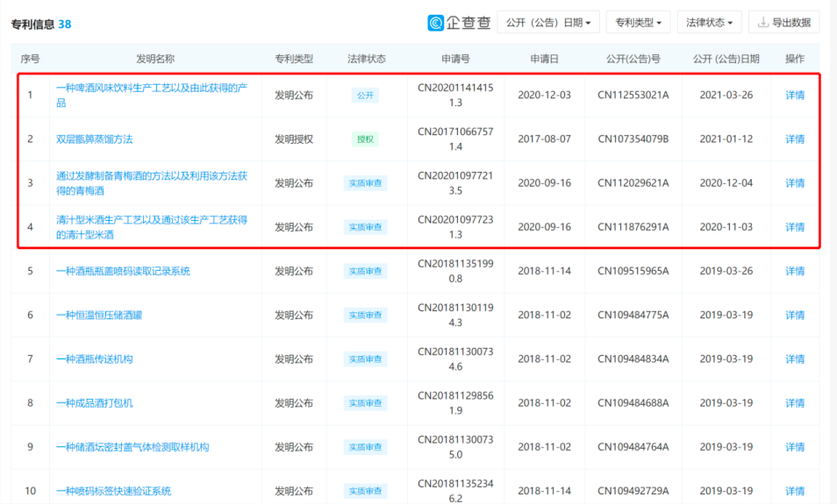Screen dimensions: 837x504
Task: Open the 专利类型 filter dropdown
Action: (638, 23)
